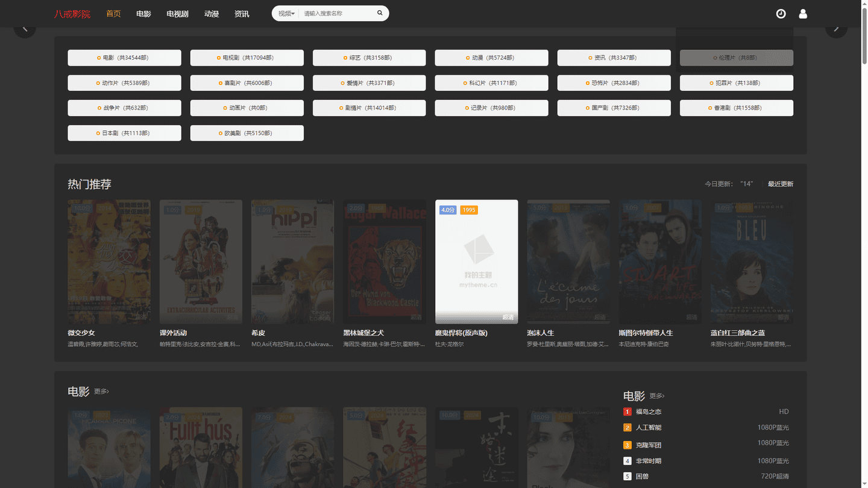Open the 课外活动 poster thumbnail
868x488 pixels.
coord(201,262)
